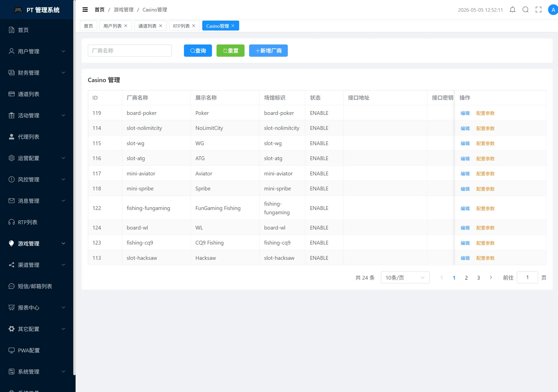Image resolution: width=558 pixels, height=392 pixels.
Task: Close the RTP列表 tab
Action: 194,26
